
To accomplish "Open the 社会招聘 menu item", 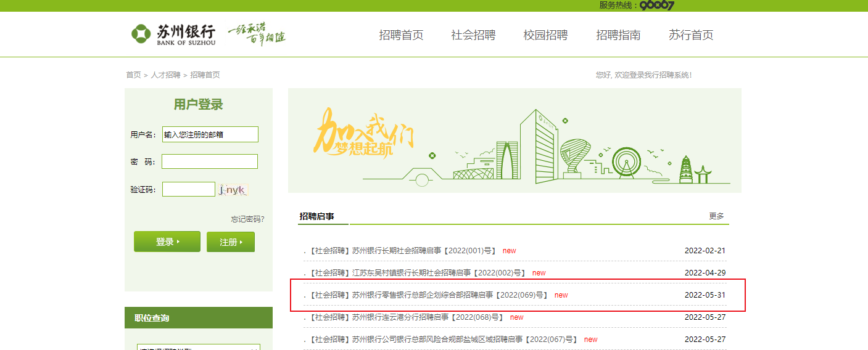I will (x=473, y=35).
